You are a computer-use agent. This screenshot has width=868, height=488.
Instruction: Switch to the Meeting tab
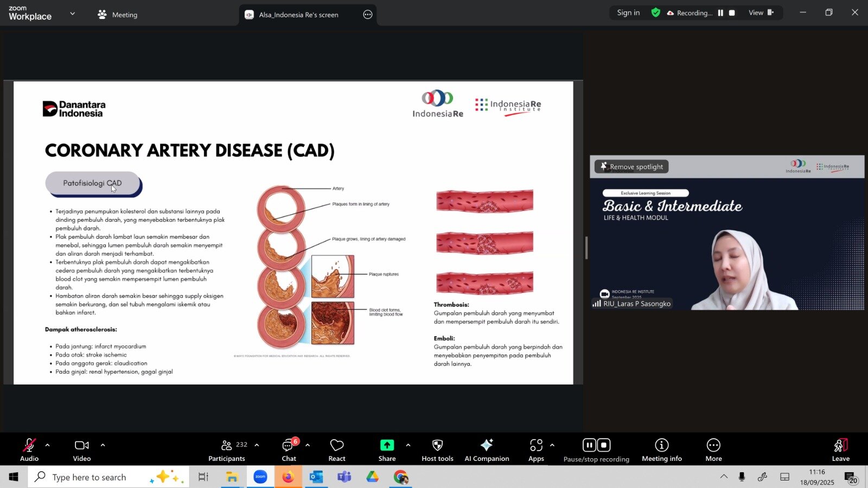click(118, 15)
